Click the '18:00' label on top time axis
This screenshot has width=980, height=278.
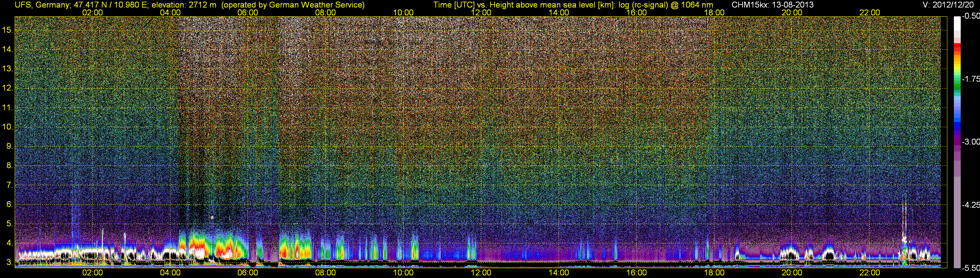714,12
